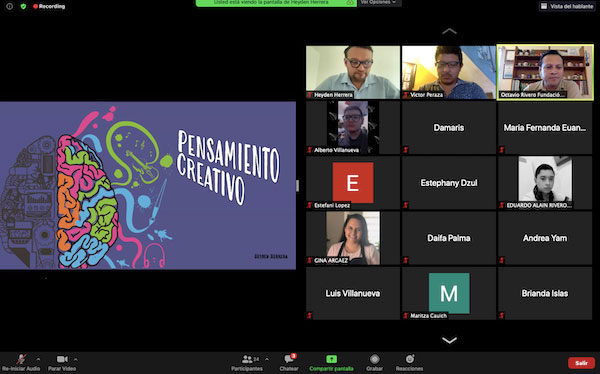Click the green encryption shield icon

(23, 6)
